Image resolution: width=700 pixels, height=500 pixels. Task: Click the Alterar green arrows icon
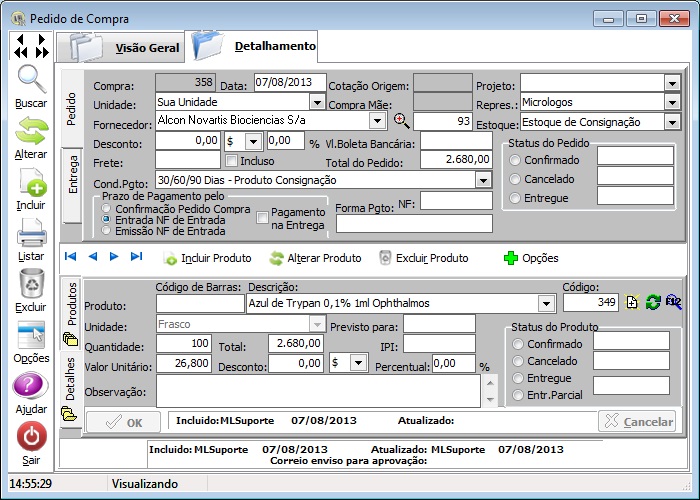pyautogui.click(x=31, y=131)
